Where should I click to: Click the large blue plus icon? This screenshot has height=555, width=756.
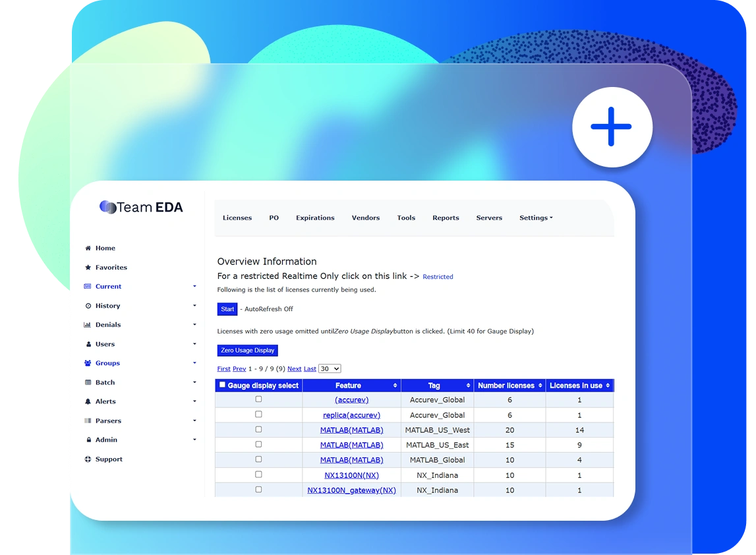coord(612,127)
